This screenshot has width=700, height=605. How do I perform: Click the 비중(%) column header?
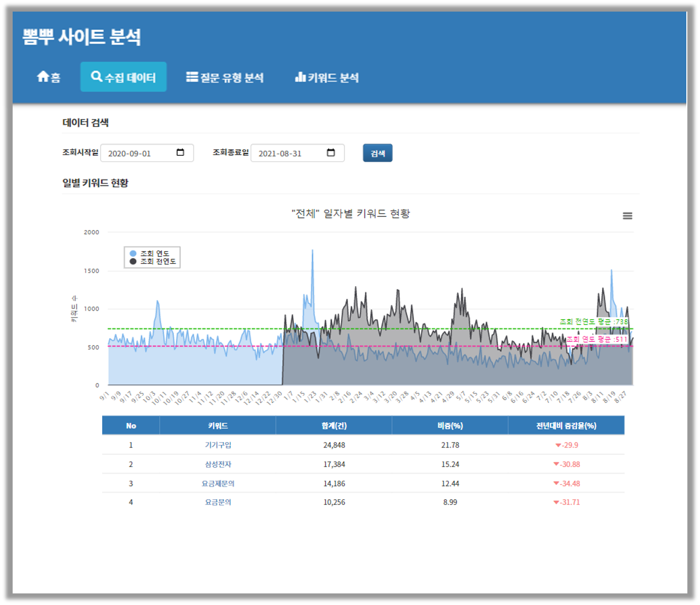pyautogui.click(x=450, y=425)
